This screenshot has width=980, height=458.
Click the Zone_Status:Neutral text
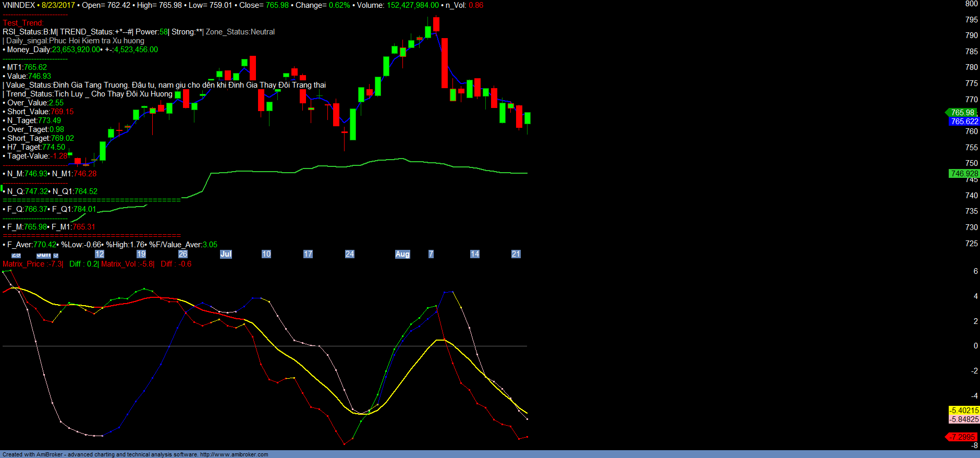click(240, 32)
